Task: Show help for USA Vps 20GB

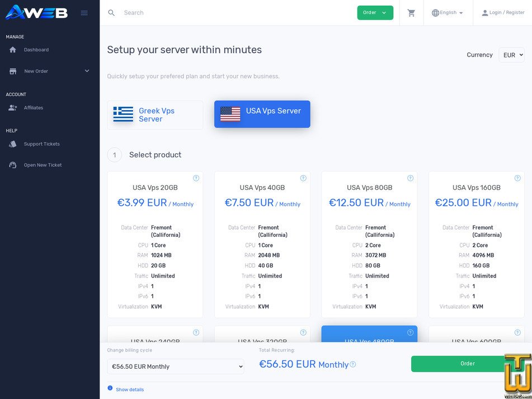Action: point(196,178)
